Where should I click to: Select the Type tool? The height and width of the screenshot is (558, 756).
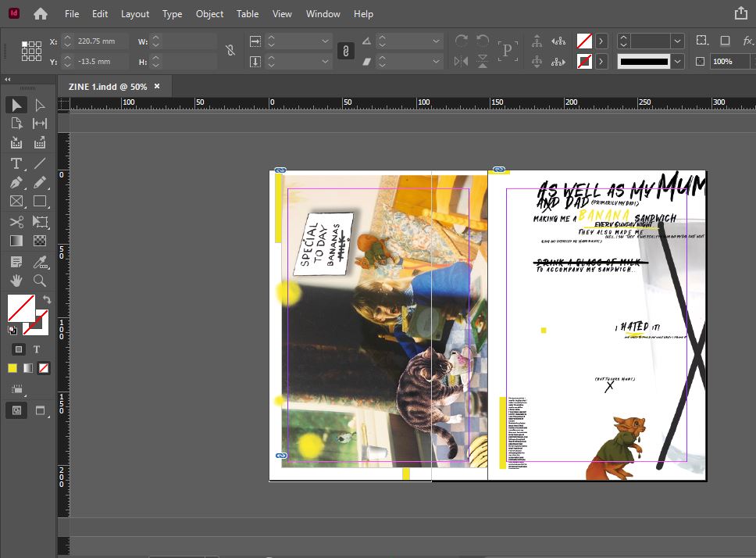click(16, 163)
